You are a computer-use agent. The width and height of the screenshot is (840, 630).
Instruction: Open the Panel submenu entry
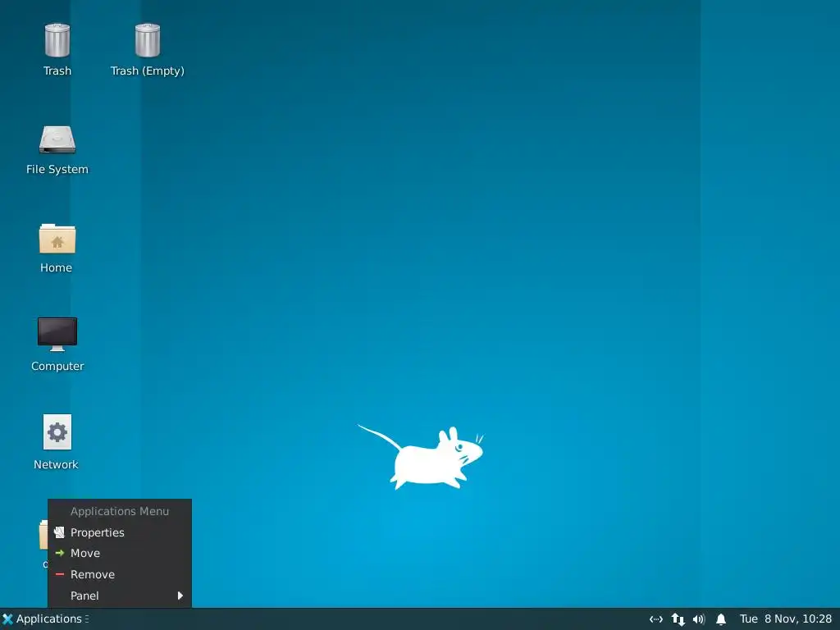pyautogui.click(x=120, y=596)
